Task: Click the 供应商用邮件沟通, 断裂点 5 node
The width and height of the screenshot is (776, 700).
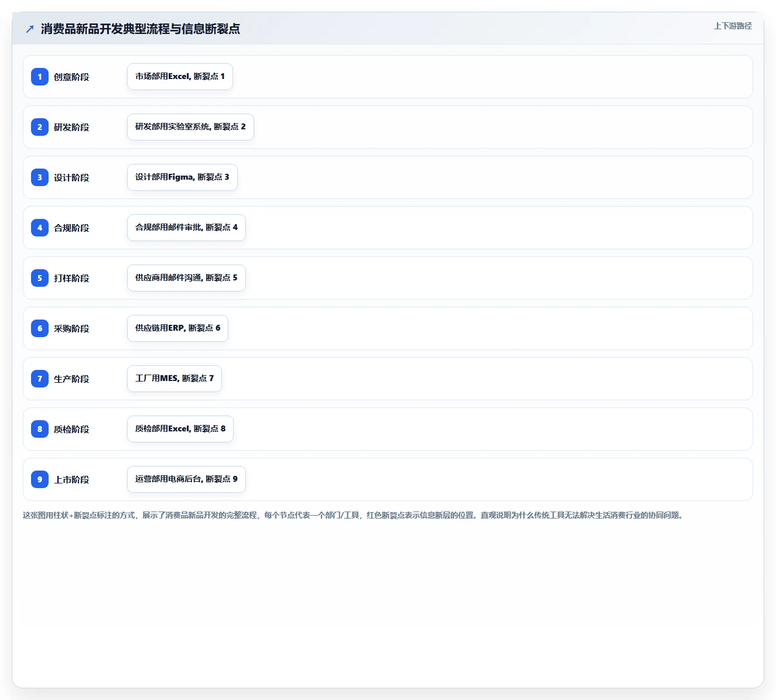Action: click(186, 278)
